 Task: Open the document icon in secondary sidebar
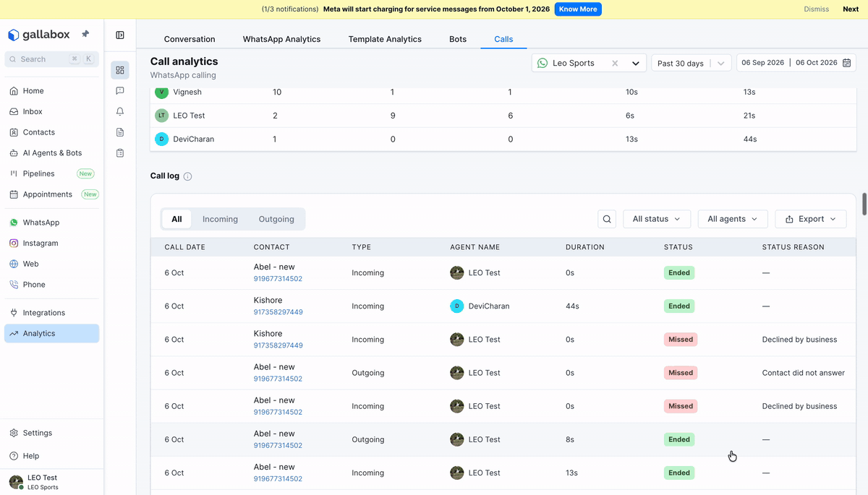click(x=120, y=132)
